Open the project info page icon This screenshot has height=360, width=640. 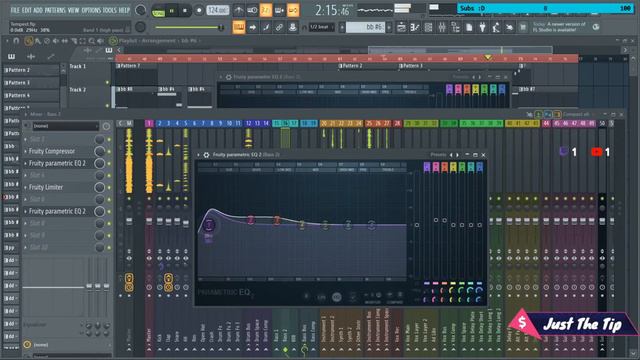click(x=469, y=27)
